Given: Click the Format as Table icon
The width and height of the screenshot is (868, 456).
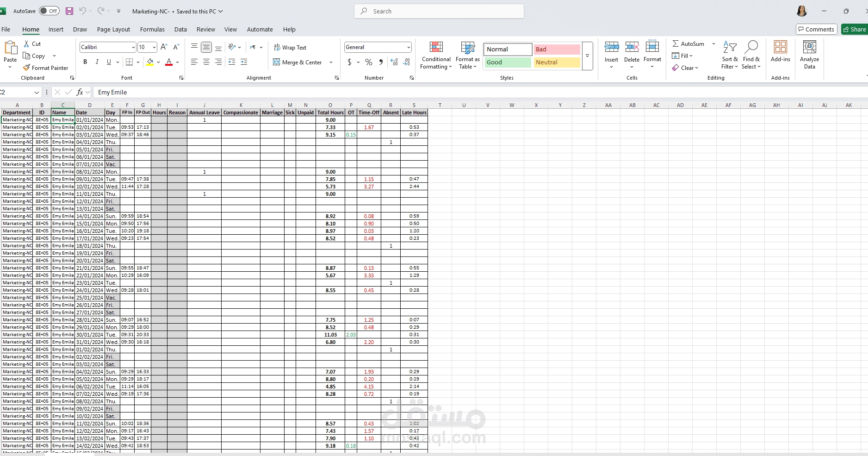Looking at the screenshot, I should click(468, 48).
